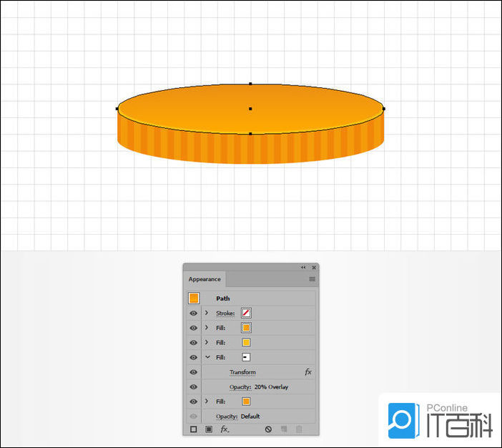Viewport: 502px width, 448px height.
Task: Toggle the dimmed eye beside Opacity Default
Action: tap(193, 417)
